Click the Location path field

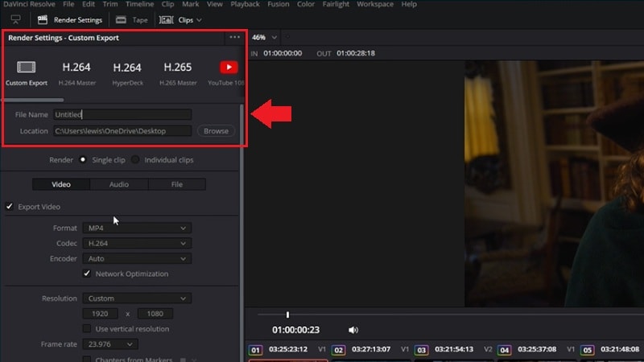[122, 131]
